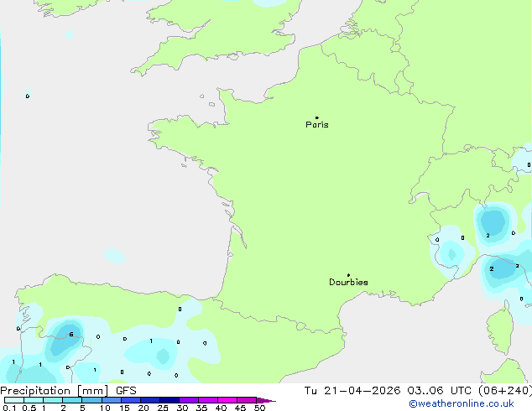The height and width of the screenshot is (411, 532).
Task: Select the 15 mm legend color box
Action: 130,400
